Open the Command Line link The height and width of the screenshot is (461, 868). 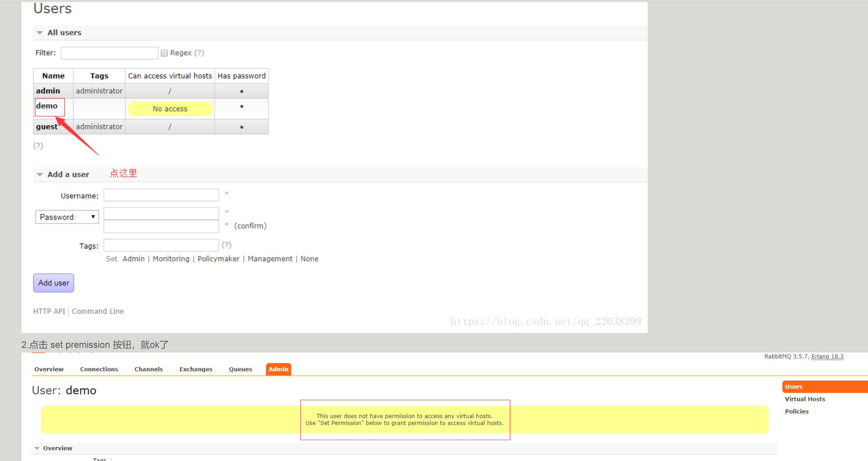98,311
